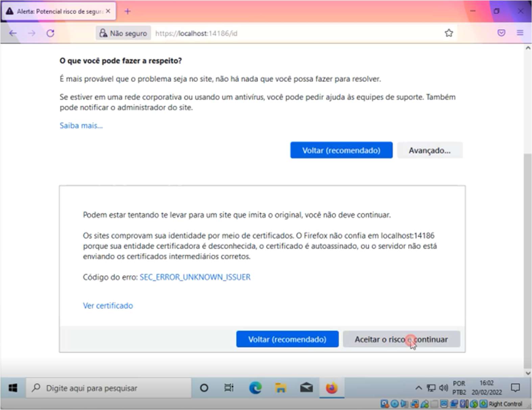Open a new tab with the plus button
This screenshot has height=410, width=532.
pyautogui.click(x=127, y=11)
